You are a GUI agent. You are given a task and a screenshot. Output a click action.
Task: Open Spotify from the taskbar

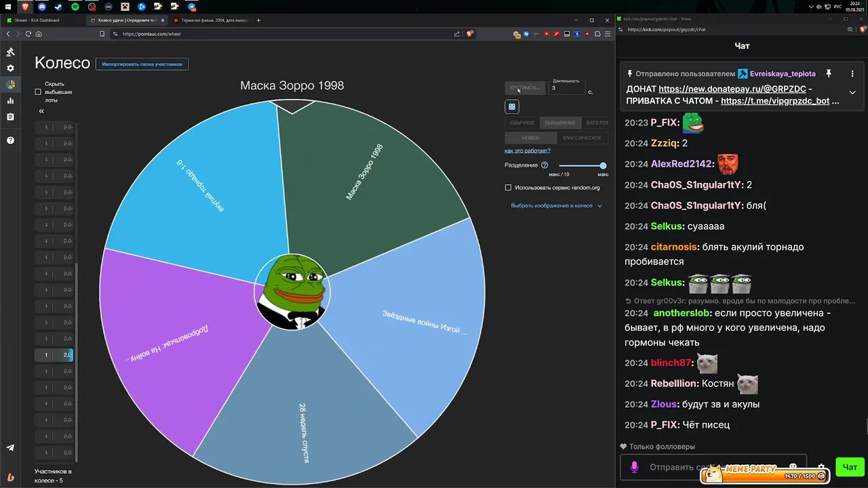point(75,7)
